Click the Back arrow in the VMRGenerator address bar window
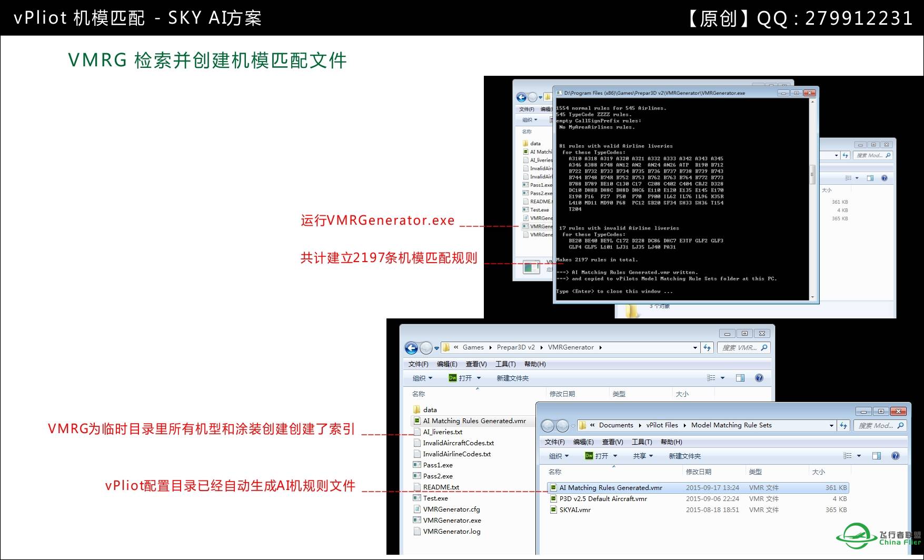924x560 pixels. click(411, 348)
